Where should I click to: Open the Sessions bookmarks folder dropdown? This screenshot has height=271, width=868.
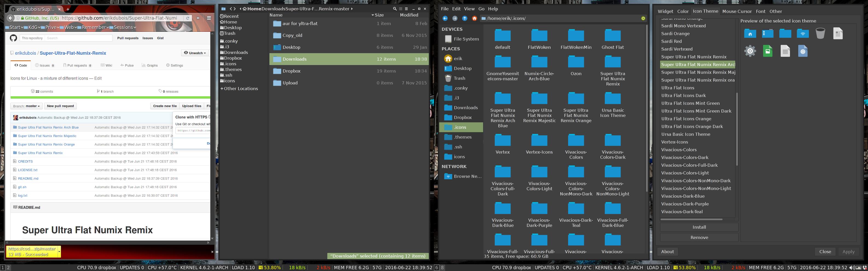[x=123, y=27]
